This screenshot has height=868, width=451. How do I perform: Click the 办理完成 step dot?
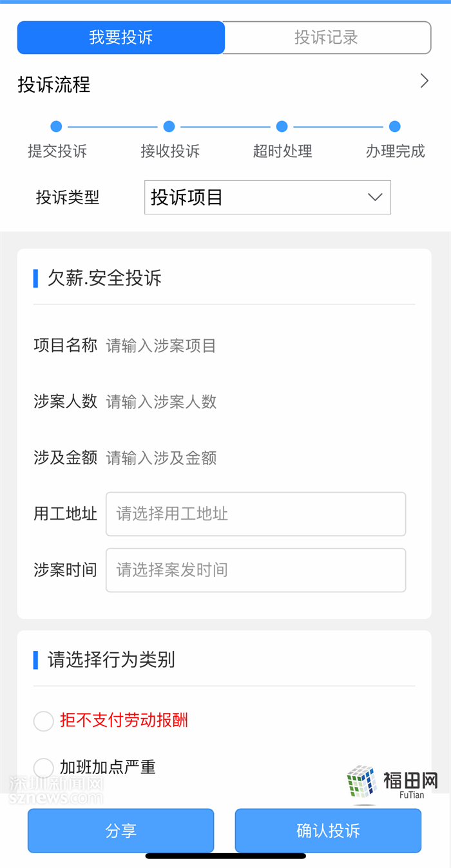395,126
